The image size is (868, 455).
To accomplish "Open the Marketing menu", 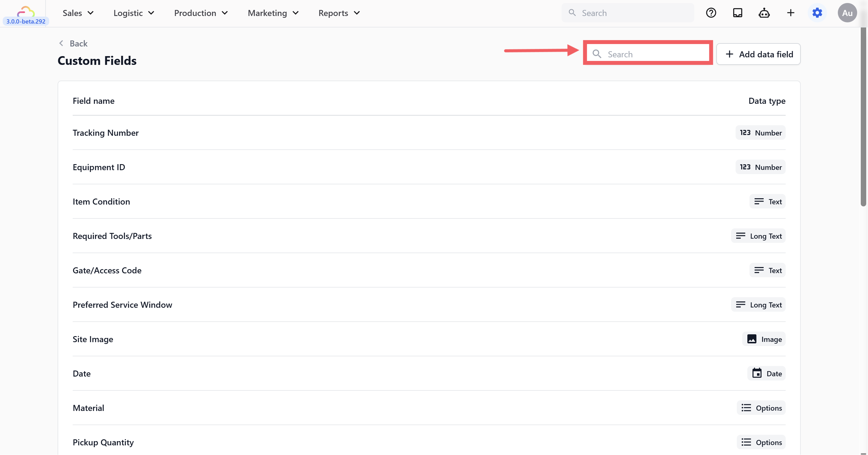I will pyautogui.click(x=273, y=13).
